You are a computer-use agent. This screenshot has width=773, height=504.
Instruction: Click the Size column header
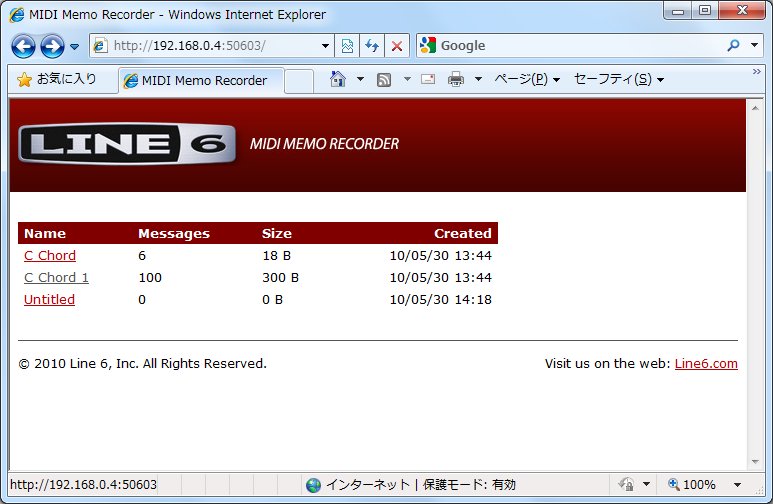[277, 233]
